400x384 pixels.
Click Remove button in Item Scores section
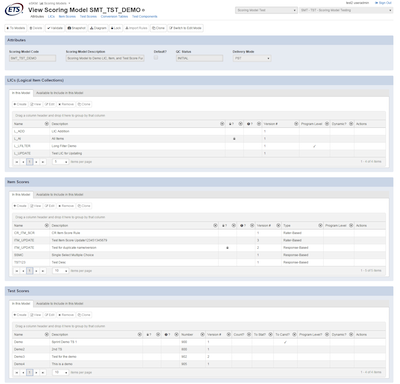click(x=66, y=206)
